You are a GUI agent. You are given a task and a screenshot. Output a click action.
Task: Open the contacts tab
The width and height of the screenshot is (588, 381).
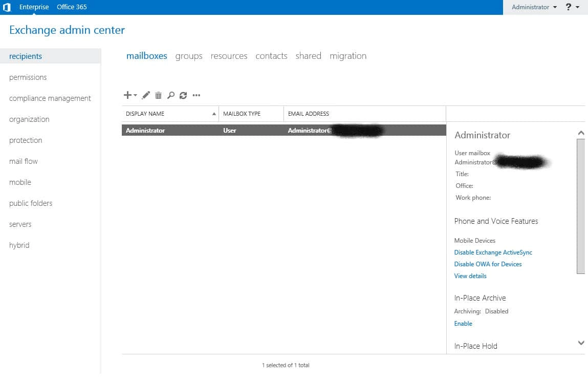(x=271, y=56)
